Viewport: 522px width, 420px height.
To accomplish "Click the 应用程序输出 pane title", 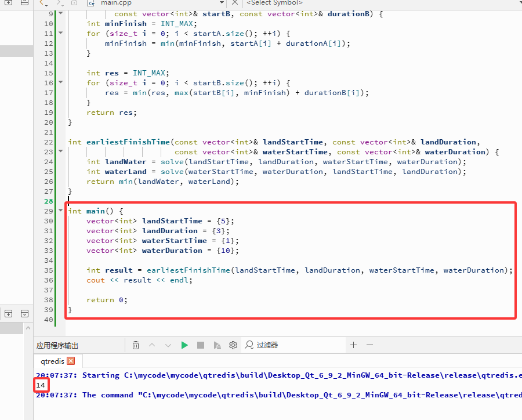I will pyautogui.click(x=57, y=345).
